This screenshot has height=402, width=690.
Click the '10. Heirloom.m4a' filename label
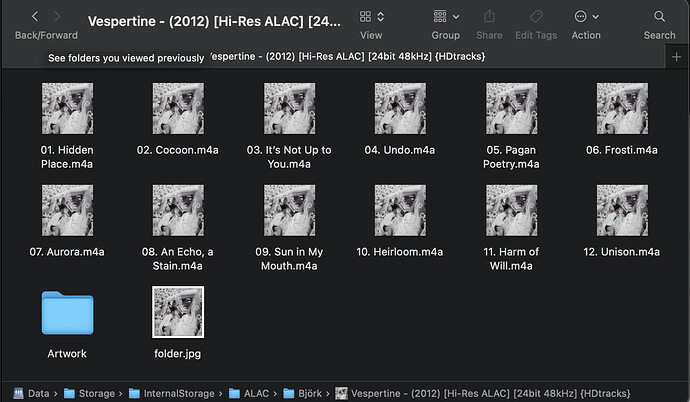400,252
